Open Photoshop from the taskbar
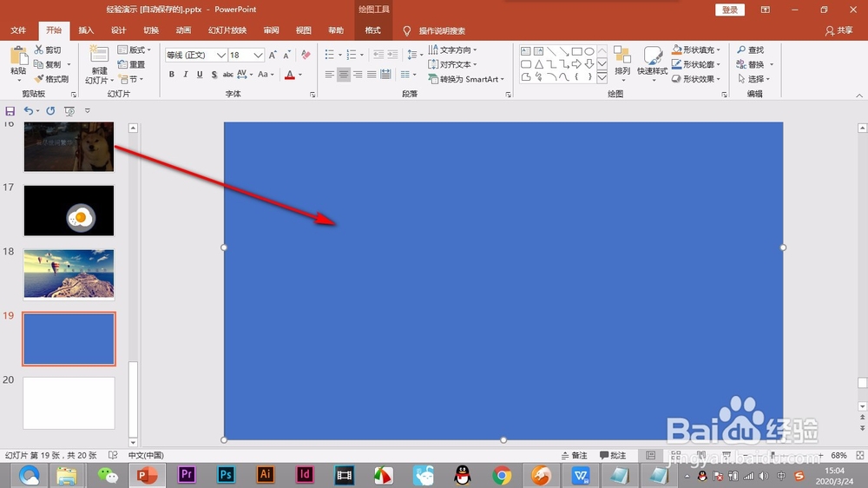This screenshot has height=488, width=868. pos(226,475)
